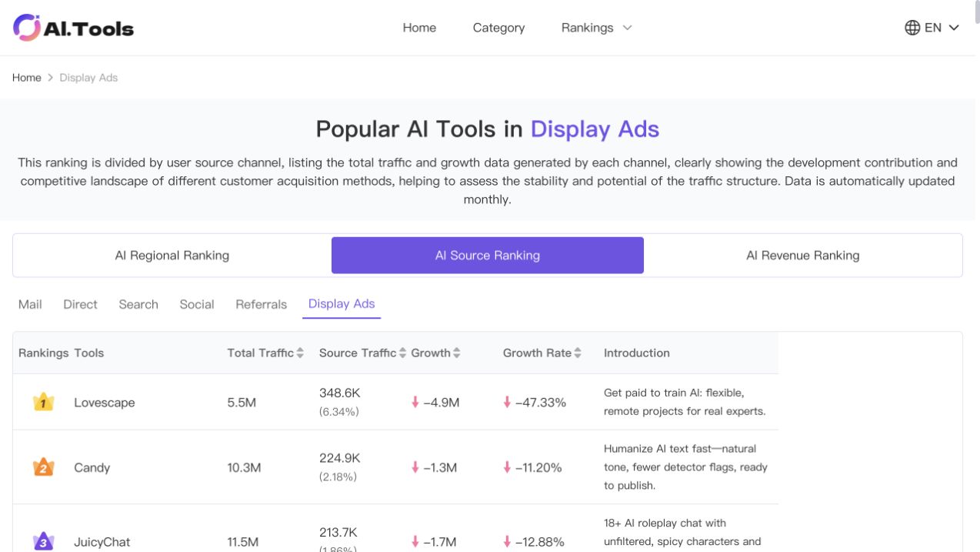The height and width of the screenshot is (552, 980).
Task: Click the (2.18%) share value
Action: (338, 477)
